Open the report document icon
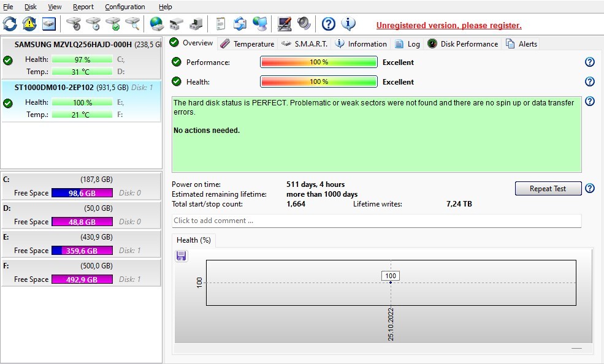Viewport: 604px width, 364px height. pyautogui.click(x=220, y=24)
